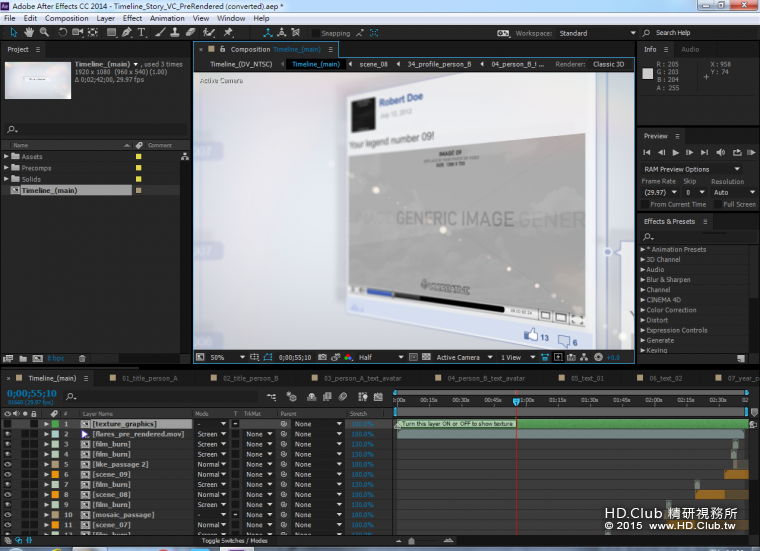Open the Composition menu
This screenshot has height=551, width=760.
point(66,18)
